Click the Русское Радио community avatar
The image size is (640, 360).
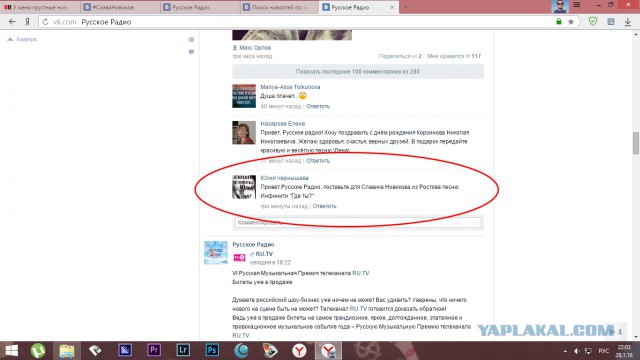[x=216, y=253]
